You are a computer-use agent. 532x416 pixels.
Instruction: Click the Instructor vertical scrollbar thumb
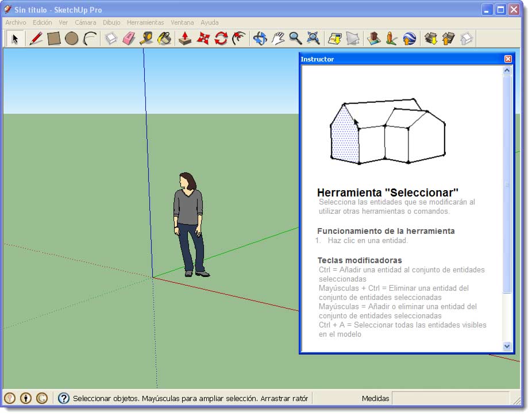tap(507, 184)
